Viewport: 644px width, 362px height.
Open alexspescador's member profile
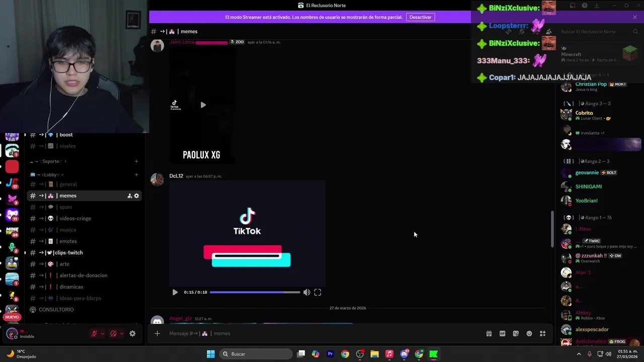(601, 329)
